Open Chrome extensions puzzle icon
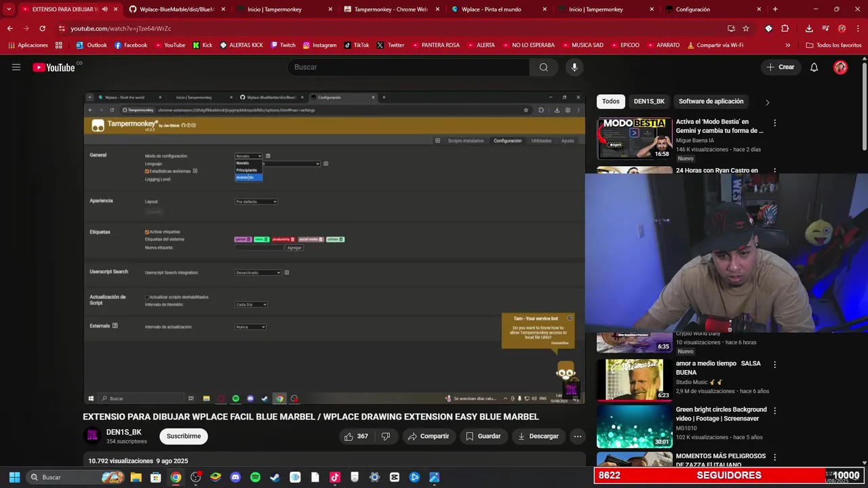868x488 pixels. pos(785,28)
